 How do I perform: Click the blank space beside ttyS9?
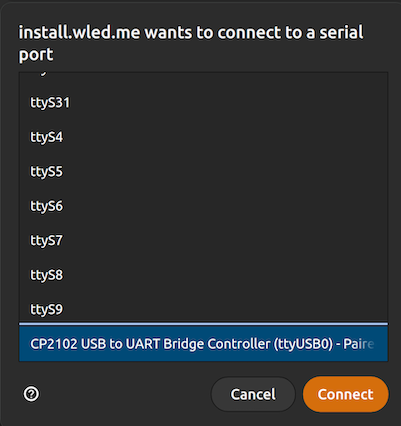225,309
